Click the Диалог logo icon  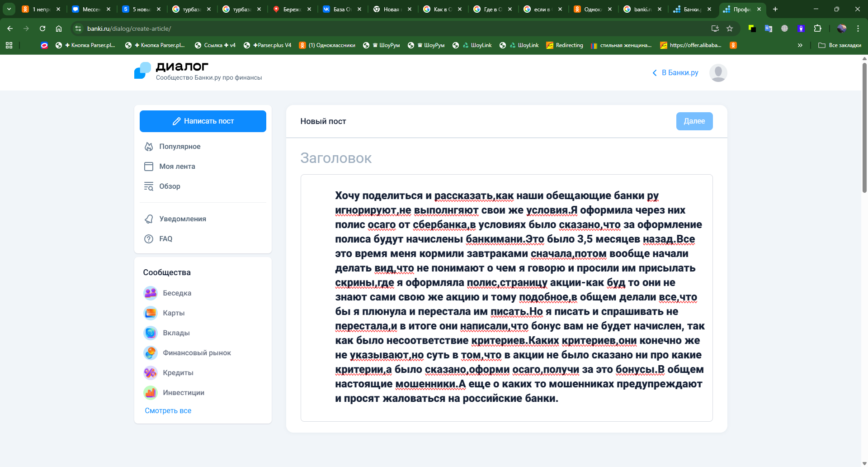pos(143,71)
